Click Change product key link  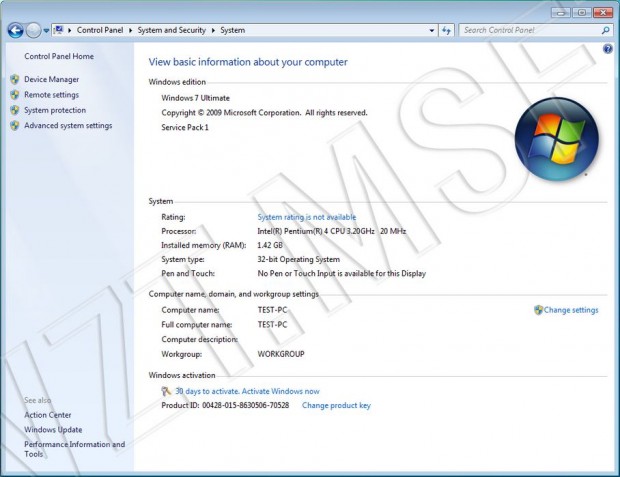click(x=336, y=405)
